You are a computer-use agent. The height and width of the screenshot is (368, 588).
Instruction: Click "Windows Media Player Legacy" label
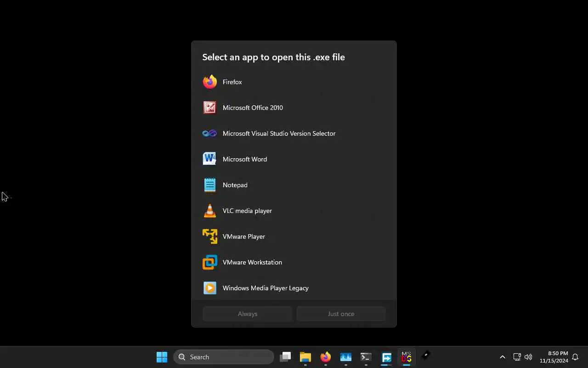tap(266, 288)
